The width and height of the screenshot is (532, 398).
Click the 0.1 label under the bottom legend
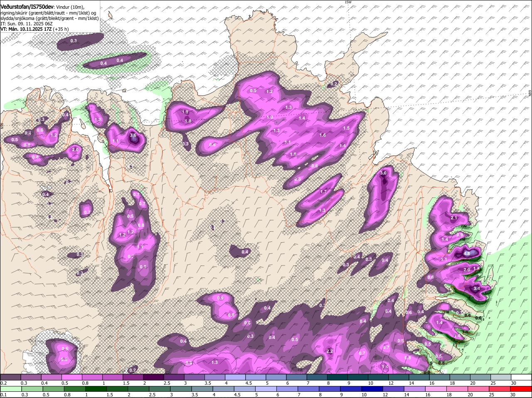(3, 395)
